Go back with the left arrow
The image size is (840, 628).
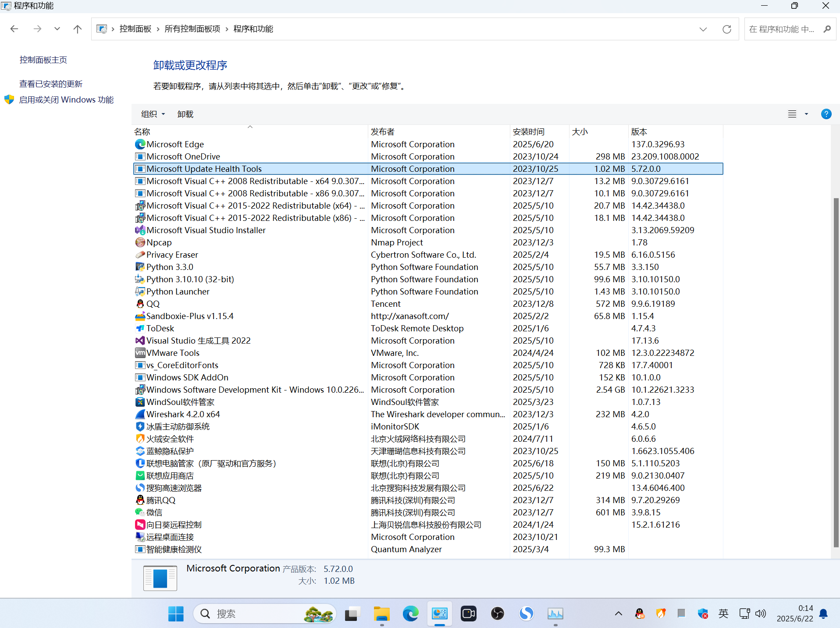[x=14, y=29]
